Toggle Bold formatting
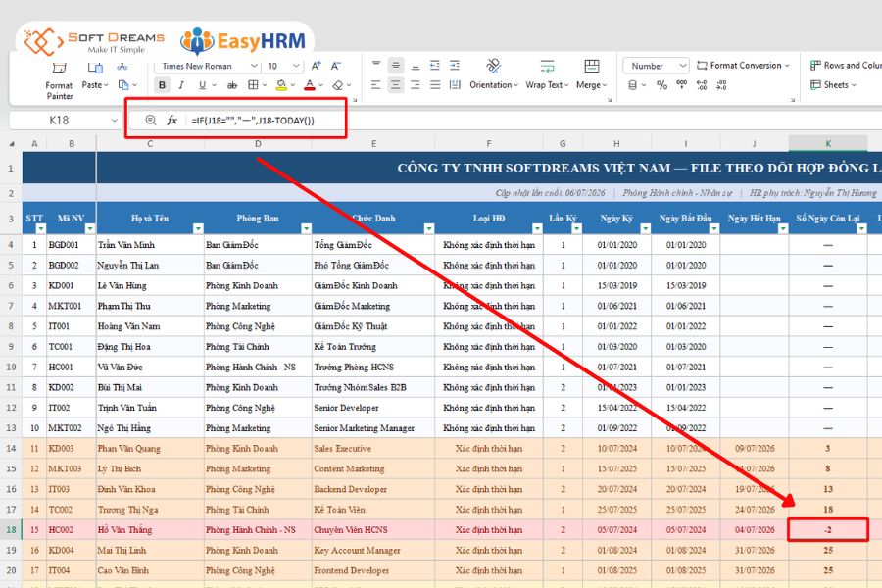The height and width of the screenshot is (588, 882). pyautogui.click(x=162, y=85)
